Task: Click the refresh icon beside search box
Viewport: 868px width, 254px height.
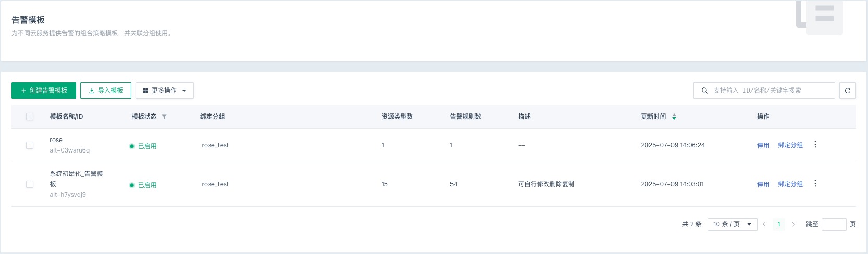Action: click(x=847, y=91)
